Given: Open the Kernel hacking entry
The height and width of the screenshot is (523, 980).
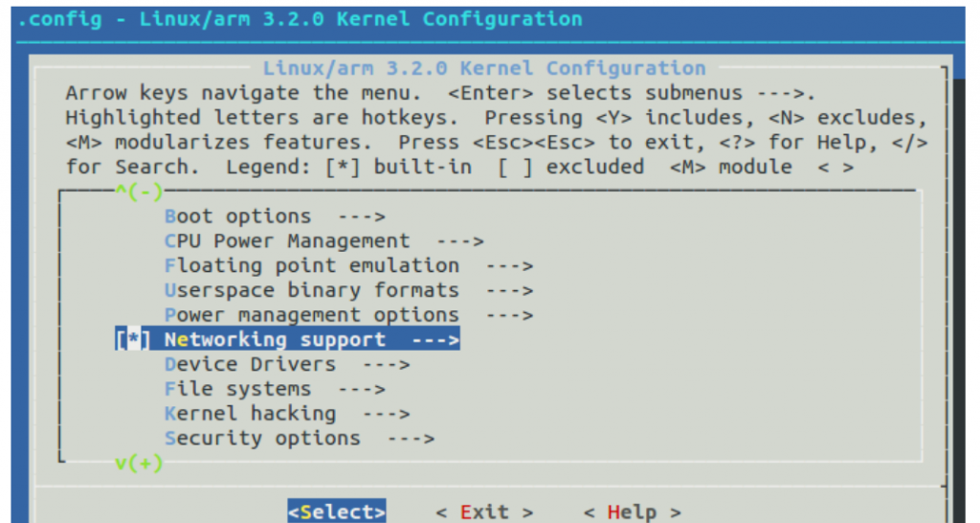Looking at the screenshot, I should point(250,414).
